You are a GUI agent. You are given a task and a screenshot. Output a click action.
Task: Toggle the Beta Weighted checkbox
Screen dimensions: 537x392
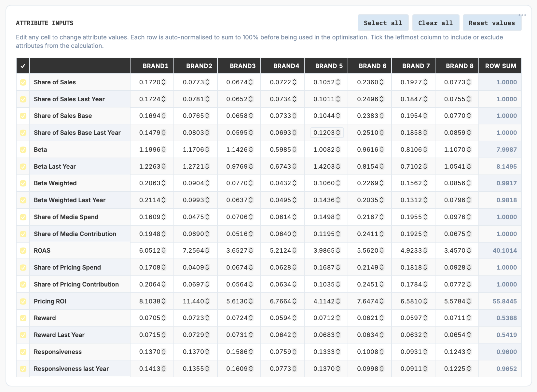(23, 183)
